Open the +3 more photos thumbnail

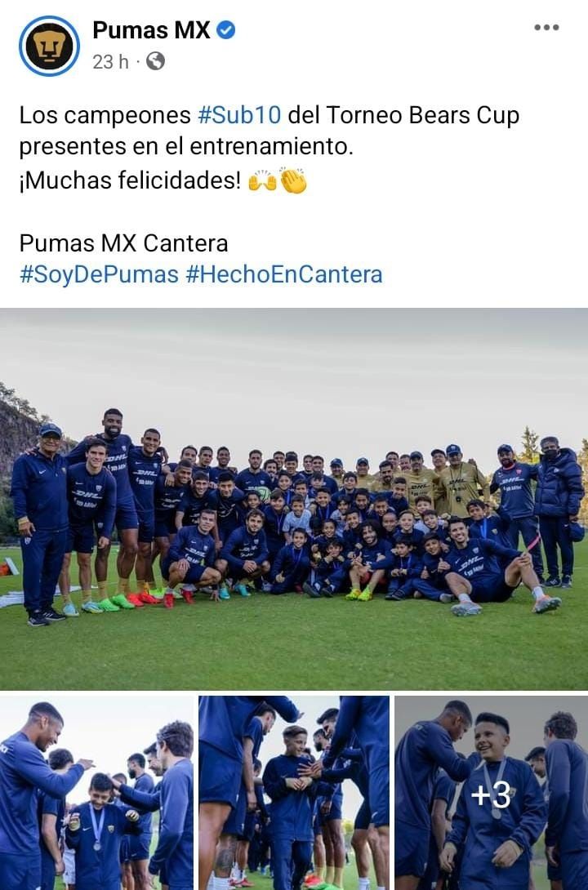point(492,793)
